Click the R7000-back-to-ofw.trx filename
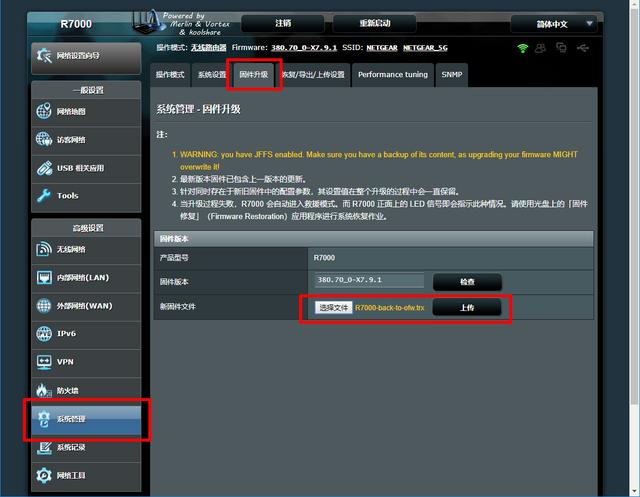 [x=389, y=308]
